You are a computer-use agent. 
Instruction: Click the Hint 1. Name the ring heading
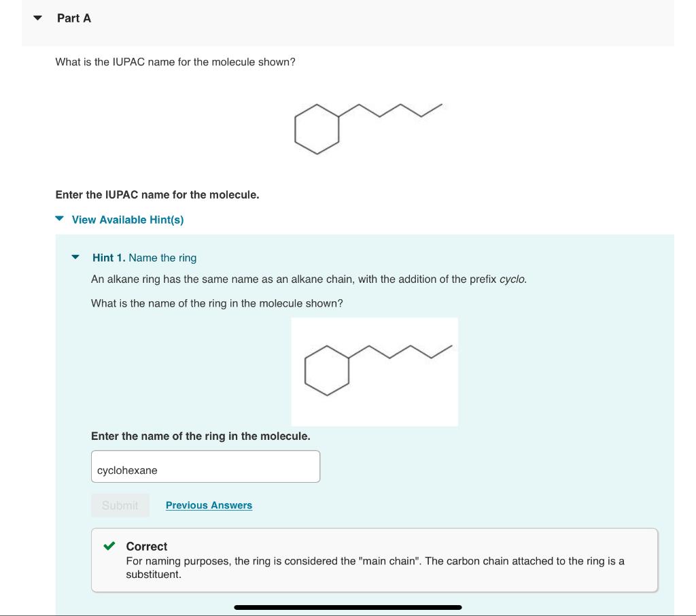click(x=144, y=258)
